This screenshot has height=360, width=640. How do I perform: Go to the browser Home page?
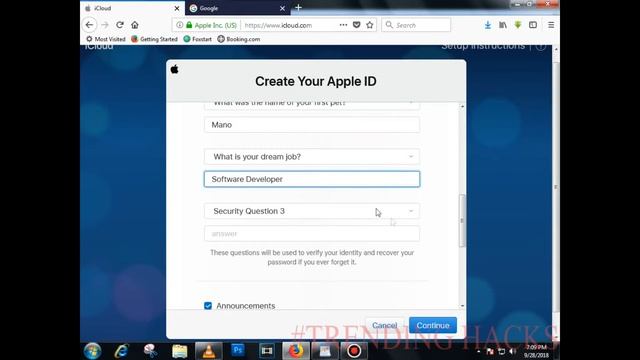coord(135,25)
